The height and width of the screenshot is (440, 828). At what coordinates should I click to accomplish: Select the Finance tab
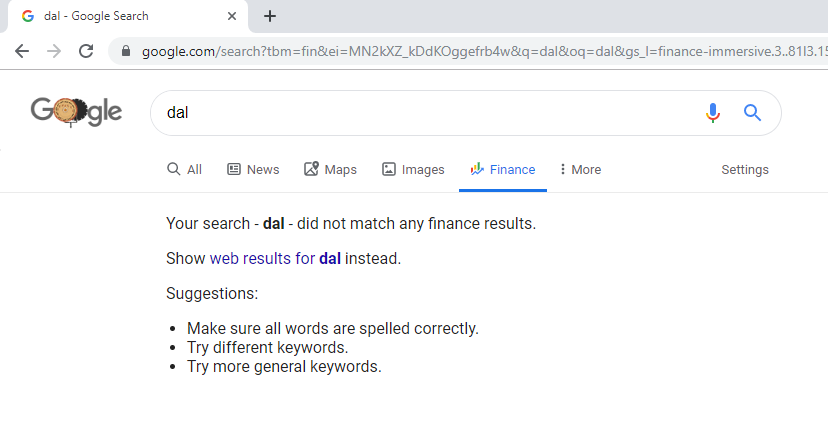click(x=503, y=170)
